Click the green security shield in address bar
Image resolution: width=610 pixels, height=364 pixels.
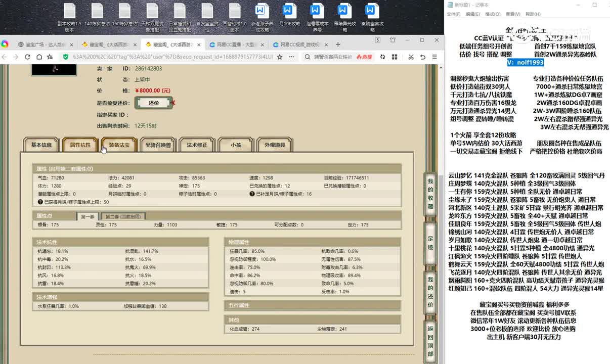[66, 57]
